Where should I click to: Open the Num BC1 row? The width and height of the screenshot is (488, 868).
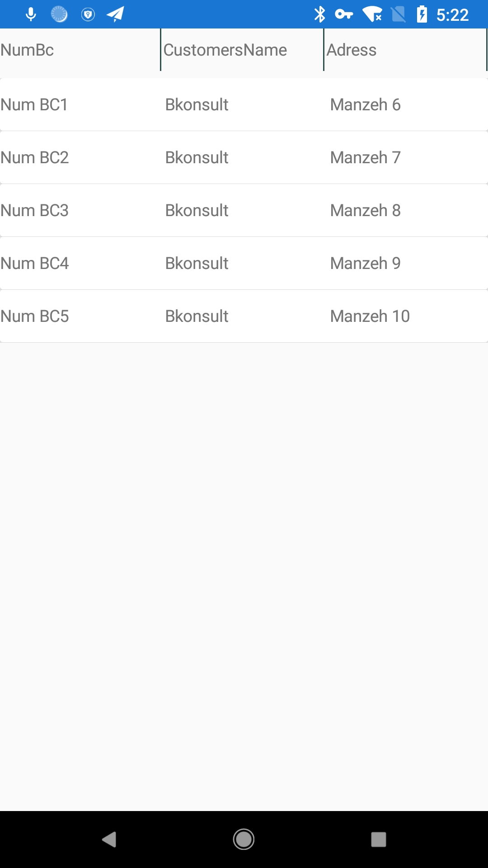[244, 104]
